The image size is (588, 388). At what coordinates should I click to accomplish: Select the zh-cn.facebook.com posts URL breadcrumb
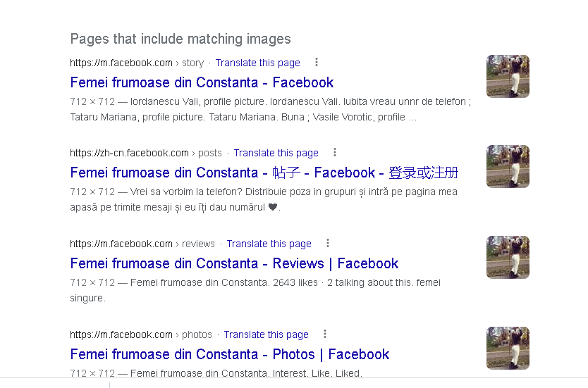146,154
